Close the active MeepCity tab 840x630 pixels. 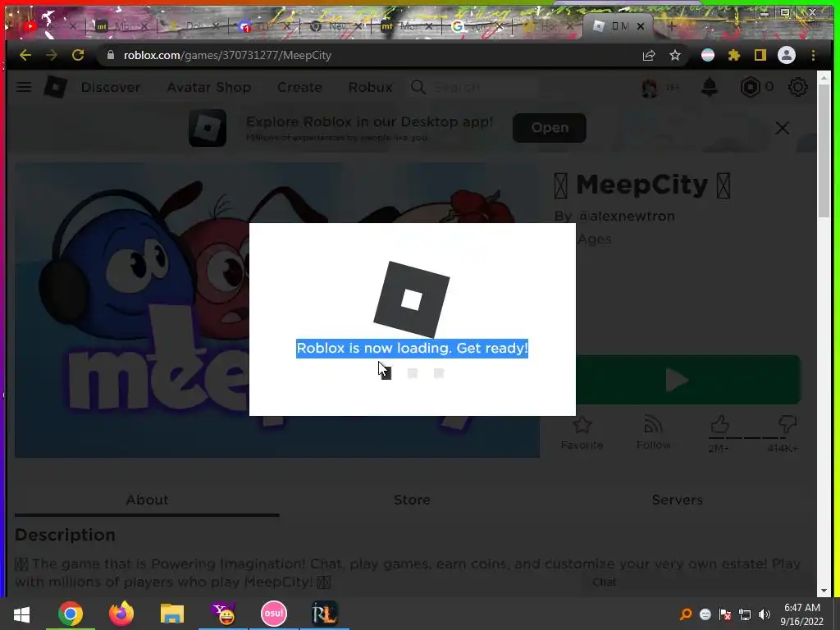(x=641, y=25)
